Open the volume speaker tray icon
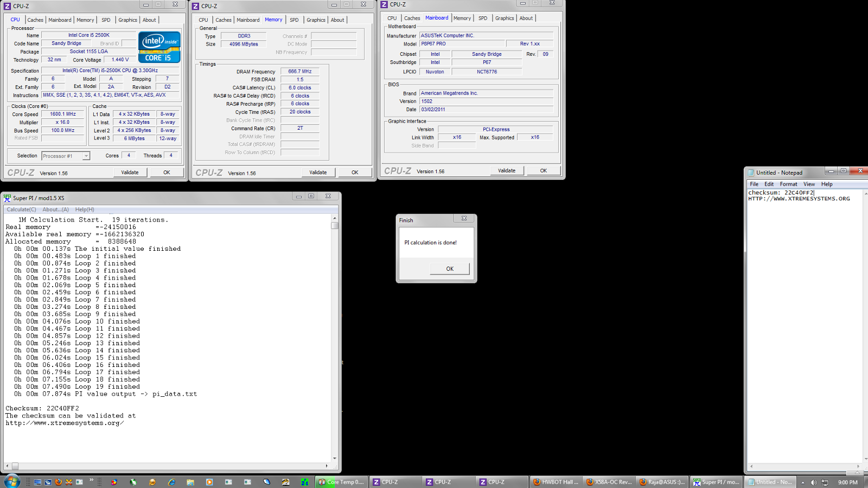The width and height of the screenshot is (868, 488). click(x=814, y=483)
